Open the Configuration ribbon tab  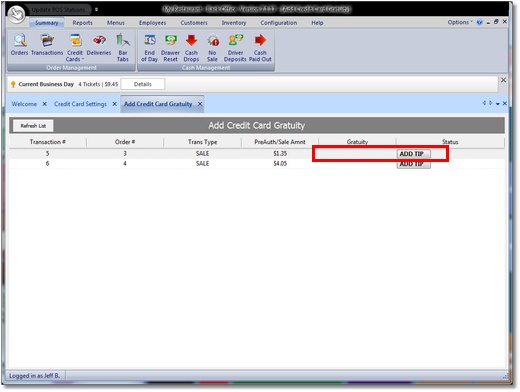(279, 23)
